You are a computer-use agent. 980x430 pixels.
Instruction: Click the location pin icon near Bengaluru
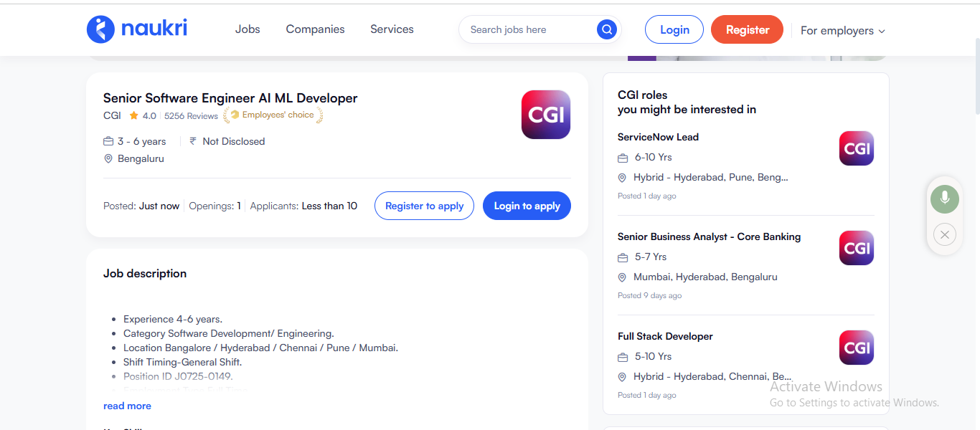(x=108, y=158)
